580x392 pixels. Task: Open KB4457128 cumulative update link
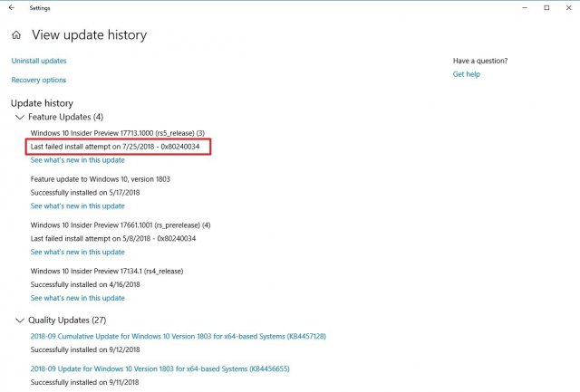pos(178,336)
